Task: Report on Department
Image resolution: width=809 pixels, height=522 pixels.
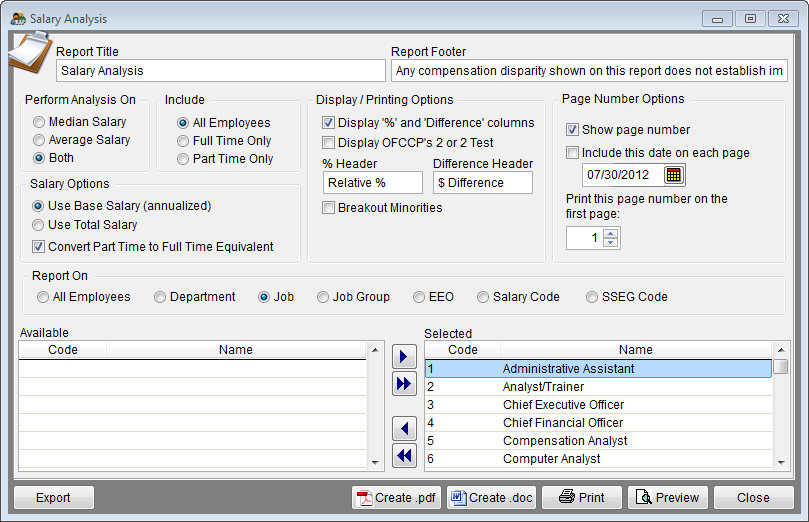Action: pyautogui.click(x=160, y=297)
